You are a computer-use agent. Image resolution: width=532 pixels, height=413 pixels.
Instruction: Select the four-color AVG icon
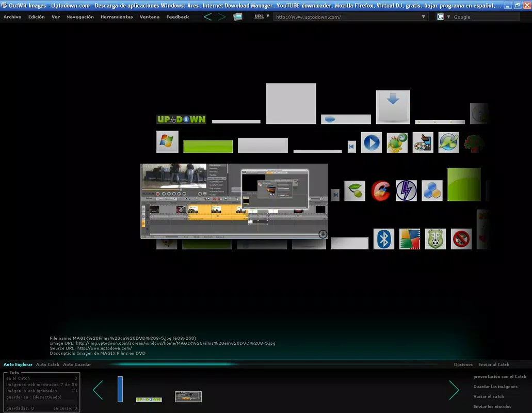410,239
